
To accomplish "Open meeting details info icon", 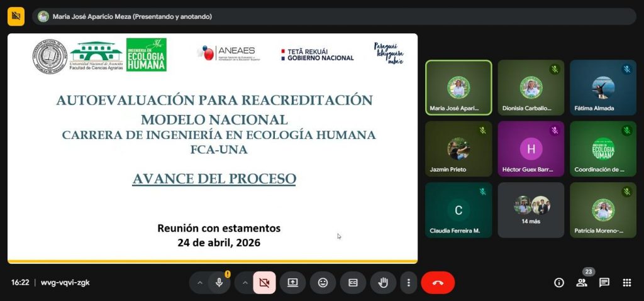I will pyautogui.click(x=559, y=283).
